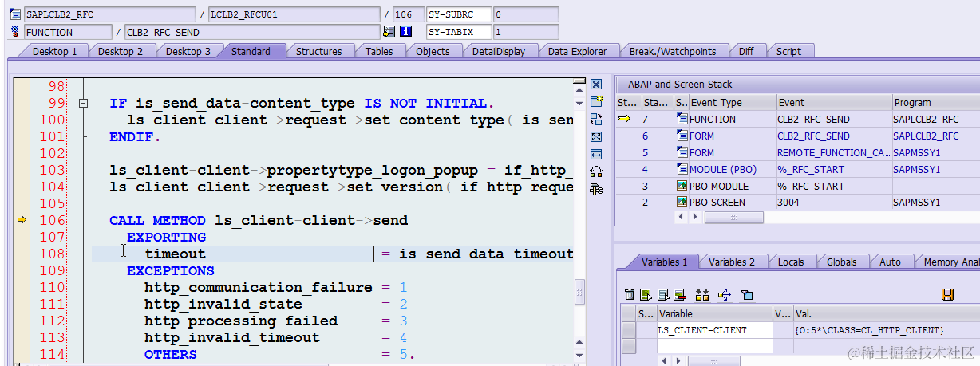Select row button for LS_CLIENT-CLIENT
The height and width of the screenshot is (366, 980).
(x=628, y=330)
